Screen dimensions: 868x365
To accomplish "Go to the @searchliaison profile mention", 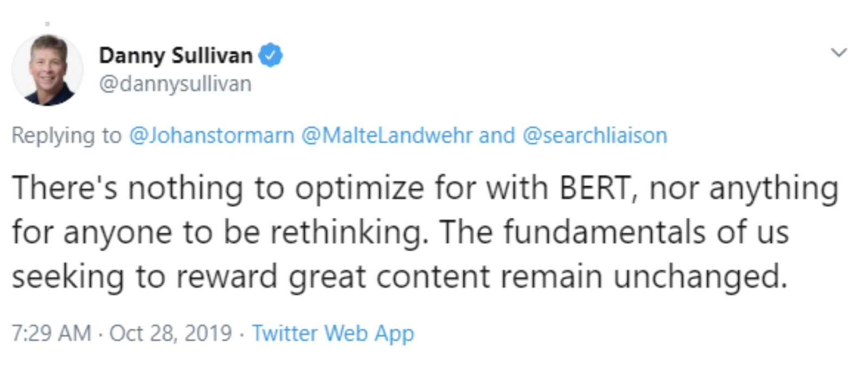I will (595, 135).
